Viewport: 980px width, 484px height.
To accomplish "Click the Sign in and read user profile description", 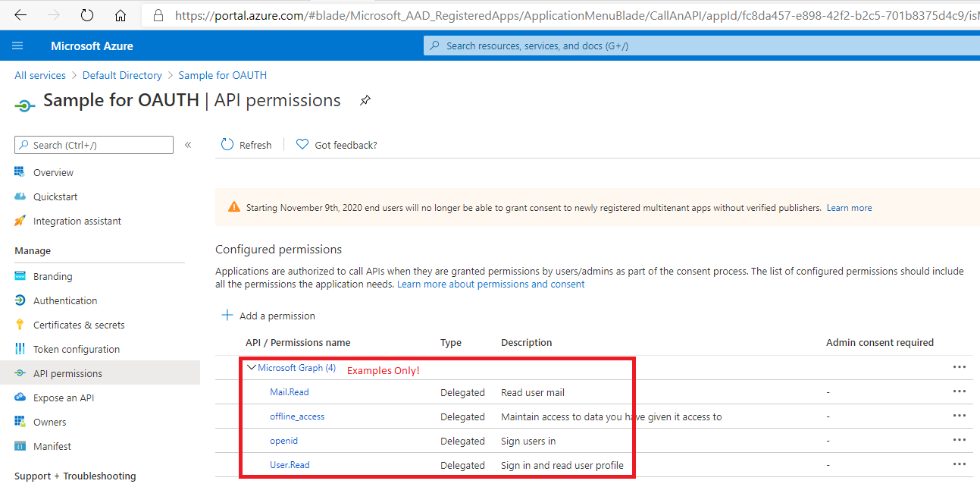I will (562, 465).
